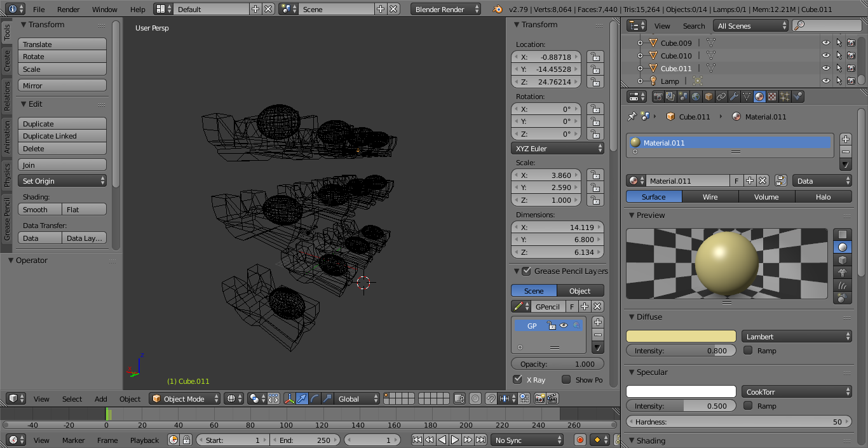This screenshot has height=448, width=868.
Task: Click the yellow diffuse color swatch
Action: coord(681,336)
